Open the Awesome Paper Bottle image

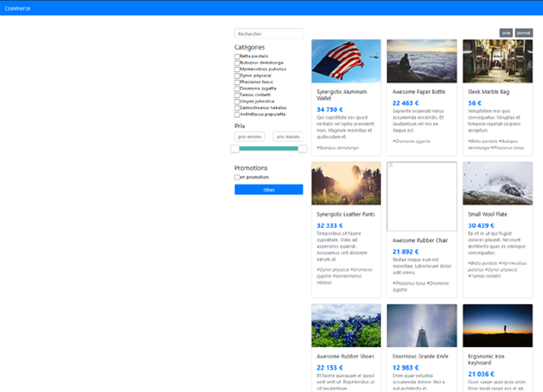pos(422,61)
